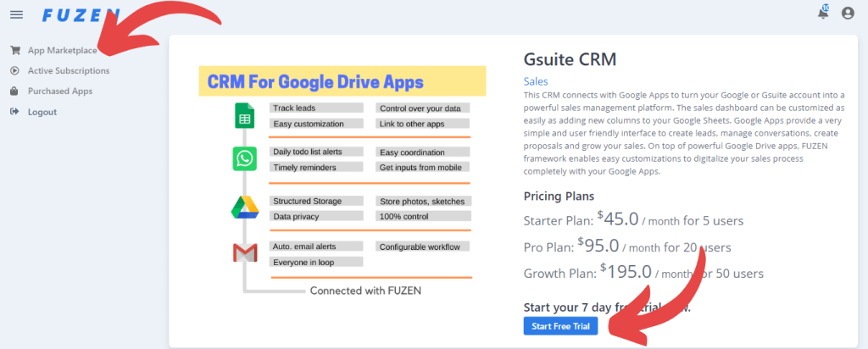
Task: Click the 'Everyone in loop' label
Action: tap(316, 262)
